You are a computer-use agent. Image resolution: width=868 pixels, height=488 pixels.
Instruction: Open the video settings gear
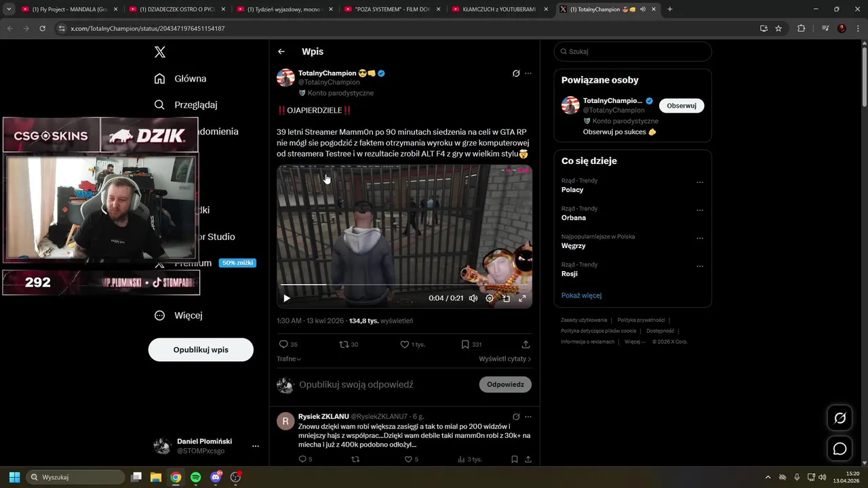(490, 298)
